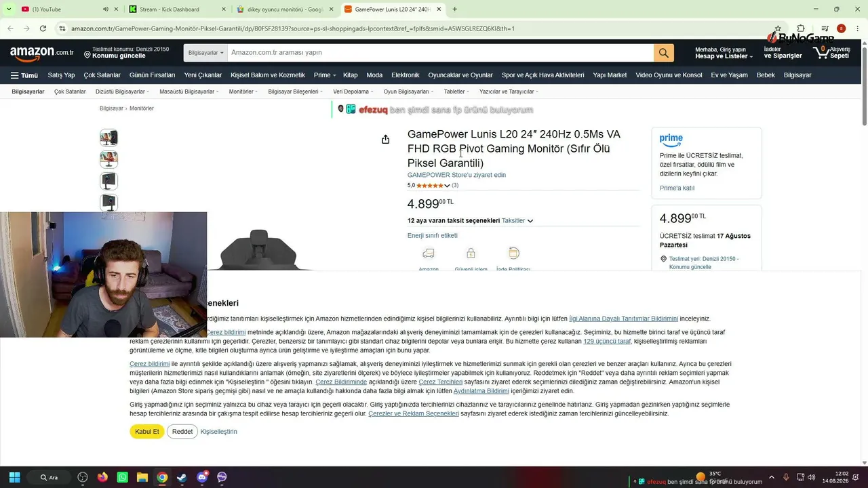This screenshot has height=488, width=868.
Task: Open Kişisel Bakım ve Kozmetik nav item
Action: click(268, 75)
